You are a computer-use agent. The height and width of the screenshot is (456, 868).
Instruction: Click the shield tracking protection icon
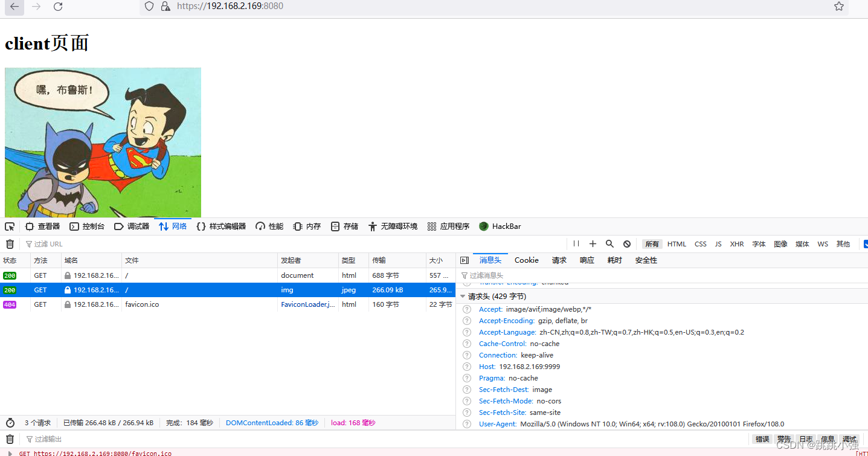point(149,6)
